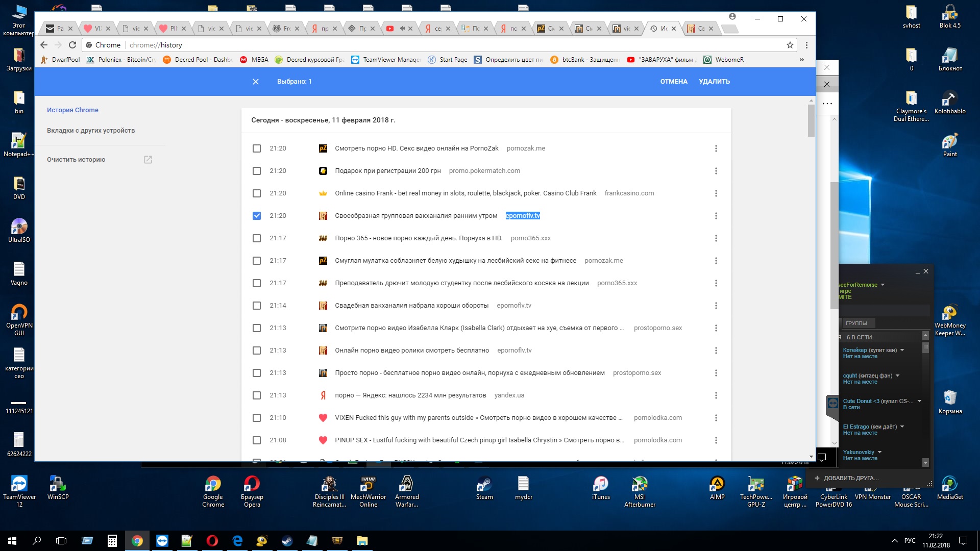Click the Chrome profile avatar in title bar
Screen dimensions: 980x551
pyautogui.click(x=732, y=17)
